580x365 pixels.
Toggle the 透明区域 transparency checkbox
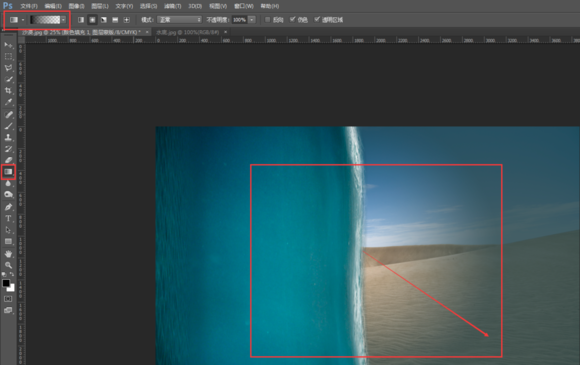tap(317, 19)
